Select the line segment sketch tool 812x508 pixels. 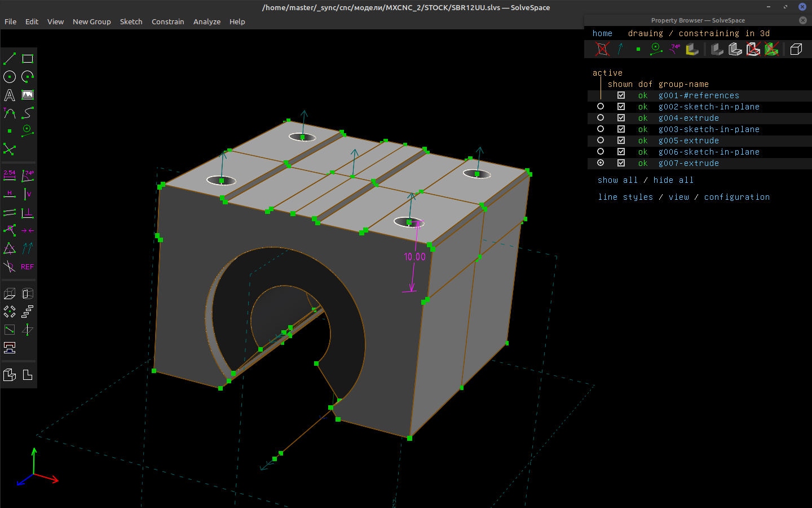[x=10, y=59]
